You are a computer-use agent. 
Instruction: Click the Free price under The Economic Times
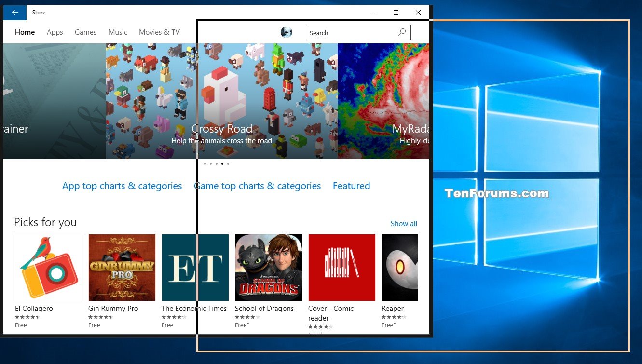(167, 325)
